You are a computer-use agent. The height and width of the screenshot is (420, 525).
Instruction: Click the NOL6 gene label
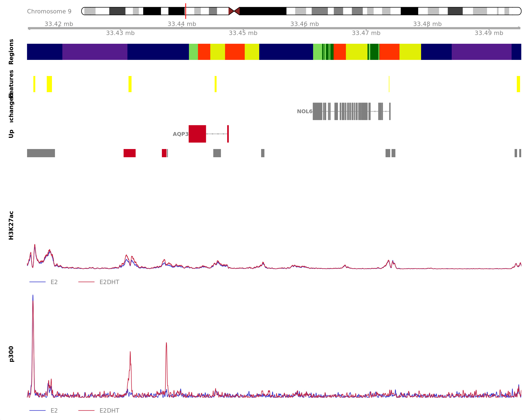coord(305,111)
